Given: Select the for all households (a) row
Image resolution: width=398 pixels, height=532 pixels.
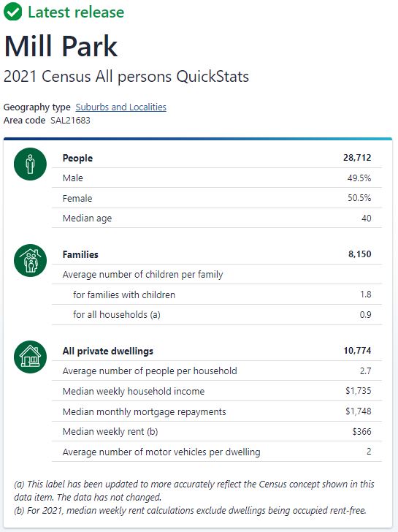Looking at the screenshot, I should [217, 314].
